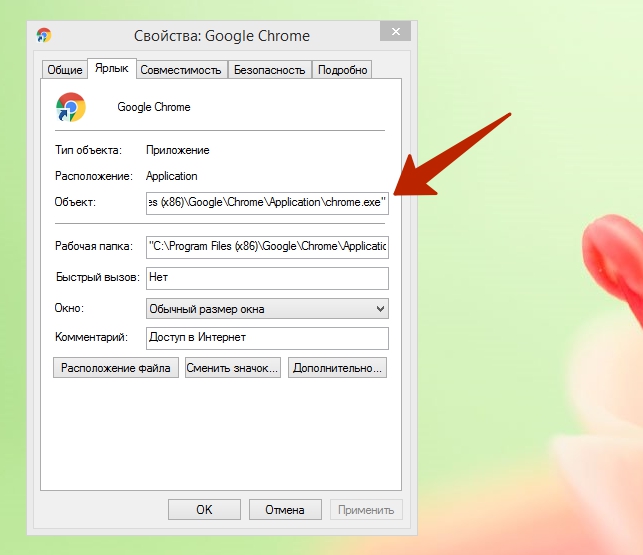
Task: Click the Расположение: label
Action: point(94,176)
